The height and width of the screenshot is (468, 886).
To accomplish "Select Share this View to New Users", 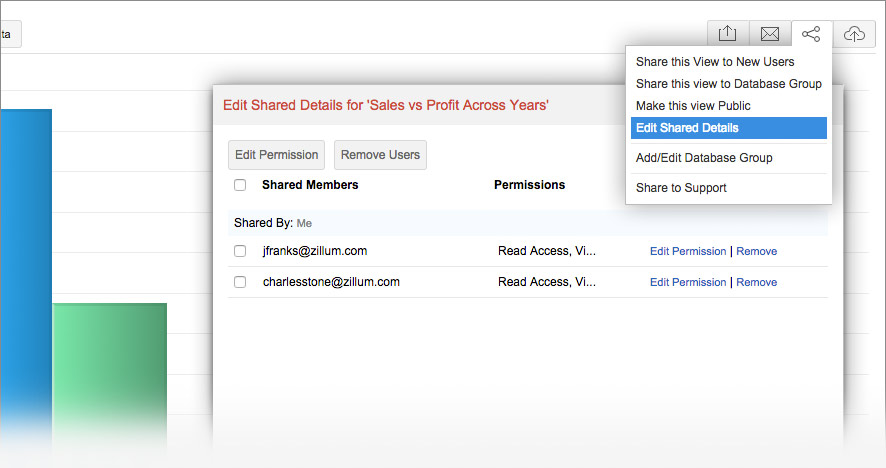I will pyautogui.click(x=715, y=62).
